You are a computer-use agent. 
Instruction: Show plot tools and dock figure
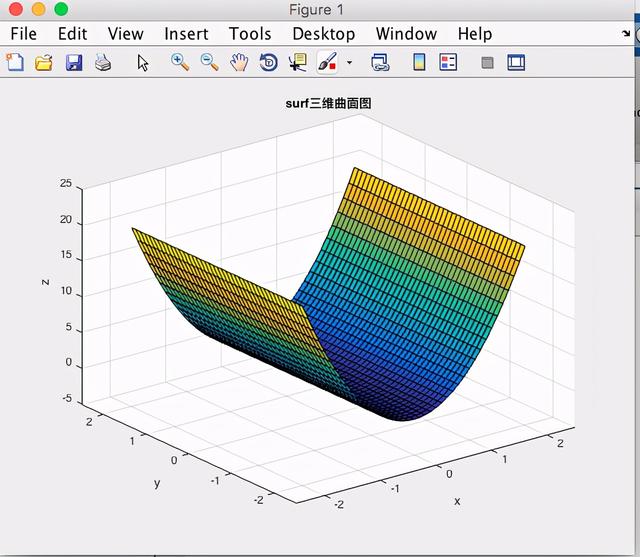516,63
